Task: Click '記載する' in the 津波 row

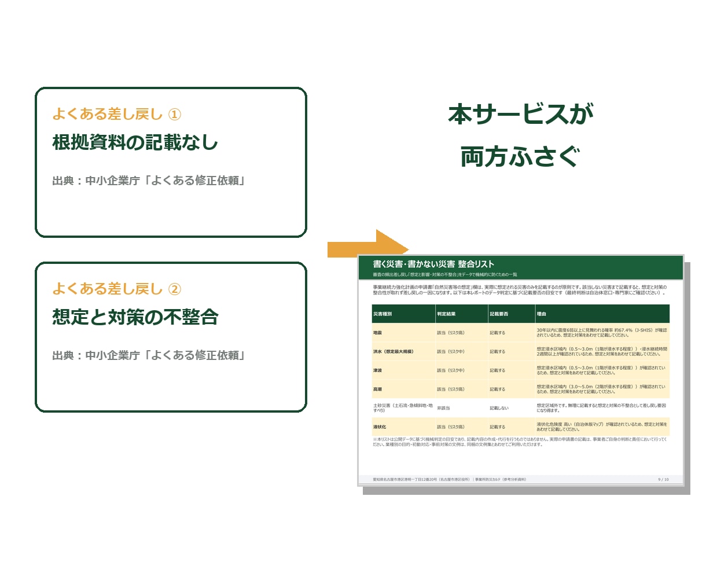Action: pyautogui.click(x=498, y=370)
